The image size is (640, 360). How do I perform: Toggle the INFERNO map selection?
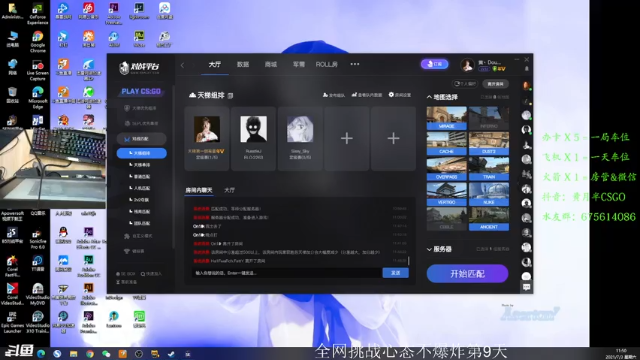[x=489, y=118]
